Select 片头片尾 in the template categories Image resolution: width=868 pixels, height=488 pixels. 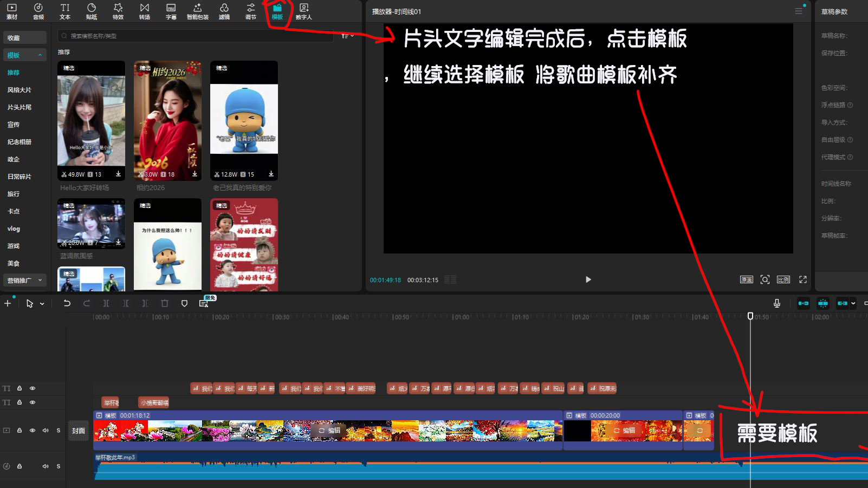coord(20,107)
